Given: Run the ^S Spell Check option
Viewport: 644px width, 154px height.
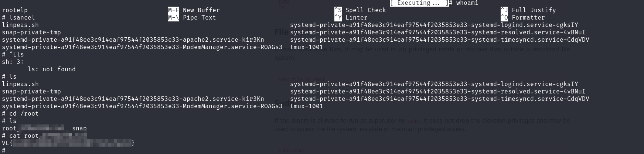Looking at the screenshot, I should (x=360, y=10).
